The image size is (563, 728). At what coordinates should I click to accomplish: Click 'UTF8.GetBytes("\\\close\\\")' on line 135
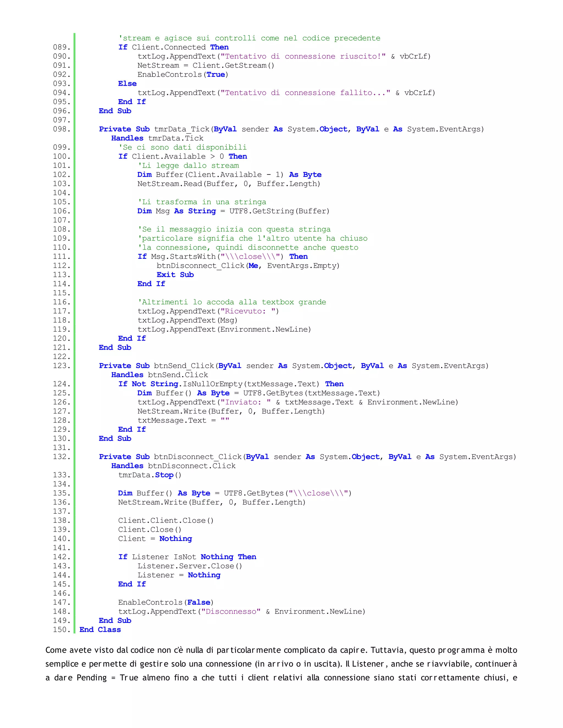coord(288,493)
